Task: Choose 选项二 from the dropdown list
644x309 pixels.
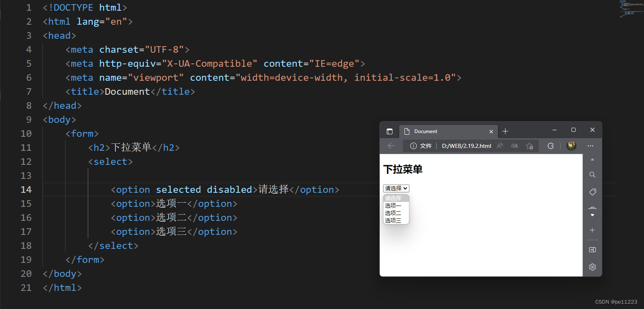Action: [x=396, y=213]
